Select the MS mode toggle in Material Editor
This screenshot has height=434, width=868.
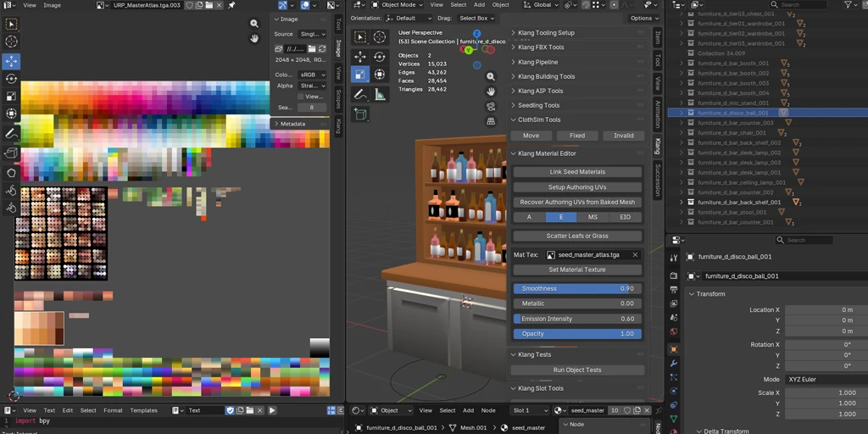593,217
